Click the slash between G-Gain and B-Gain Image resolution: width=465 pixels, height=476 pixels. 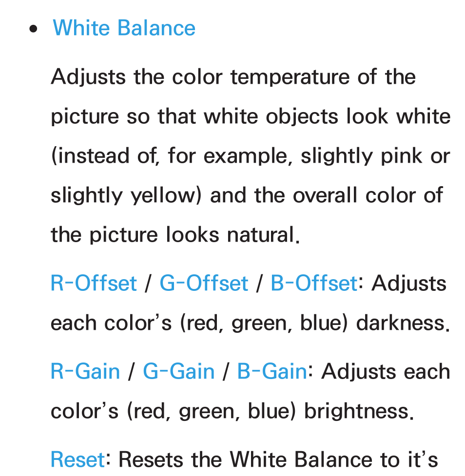point(225,372)
